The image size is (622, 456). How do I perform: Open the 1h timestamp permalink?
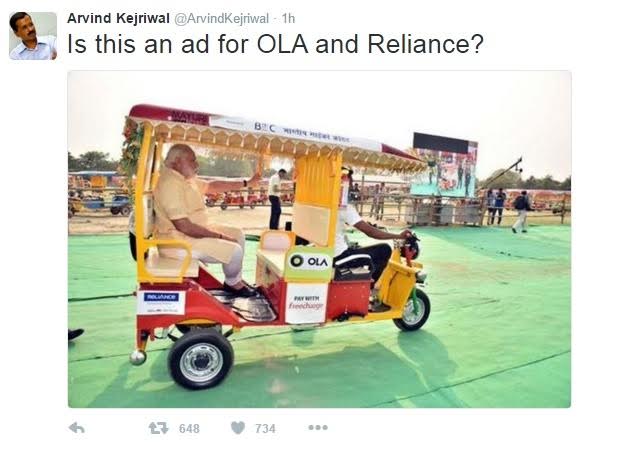(288, 18)
